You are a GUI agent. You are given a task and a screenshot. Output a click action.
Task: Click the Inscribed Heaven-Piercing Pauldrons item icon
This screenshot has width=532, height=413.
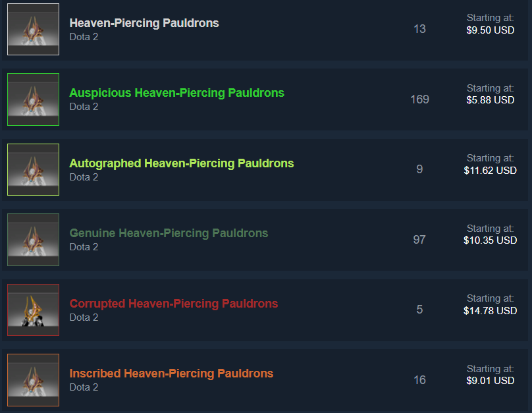(33, 380)
